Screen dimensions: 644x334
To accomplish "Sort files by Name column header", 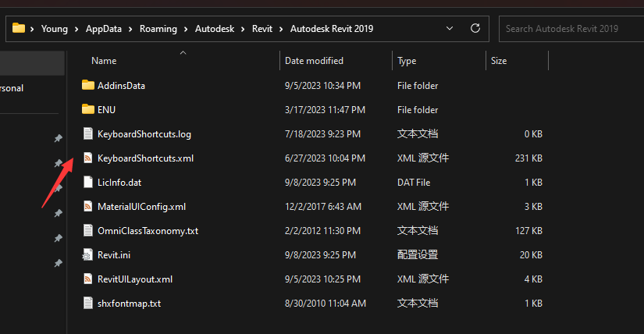I will tap(104, 60).
